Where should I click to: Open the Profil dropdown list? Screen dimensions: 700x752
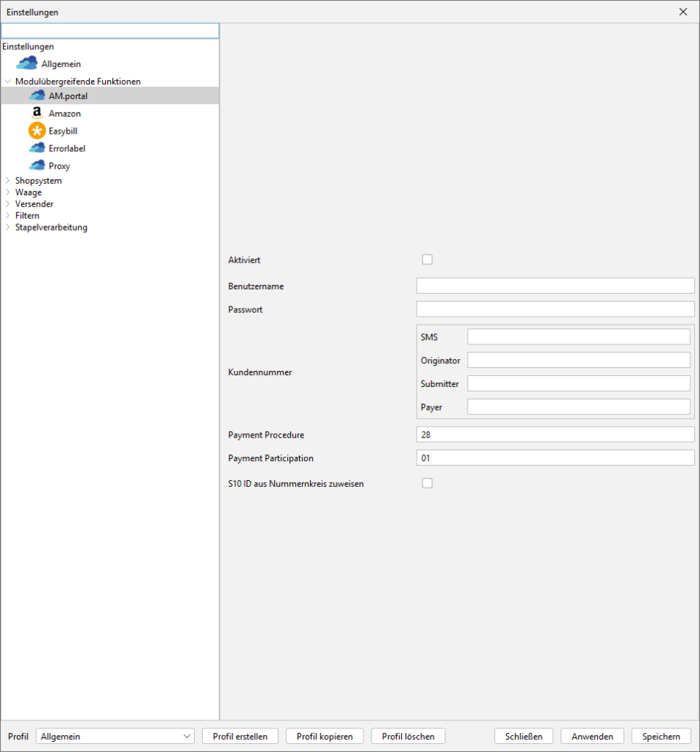click(x=115, y=737)
